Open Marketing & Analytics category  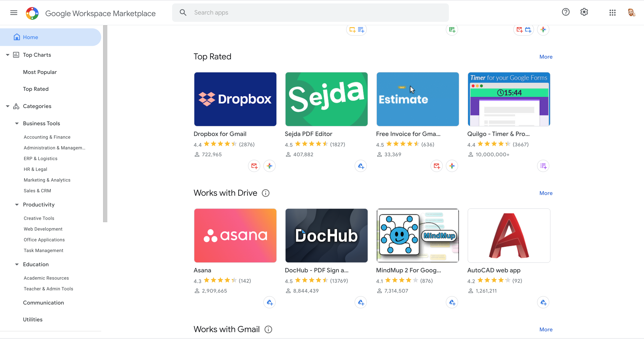click(x=47, y=180)
